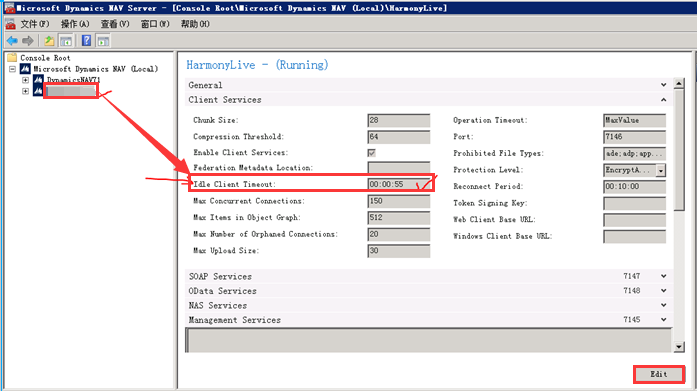
Task: Expand the SOAP Services section chevron
Action: [664, 276]
